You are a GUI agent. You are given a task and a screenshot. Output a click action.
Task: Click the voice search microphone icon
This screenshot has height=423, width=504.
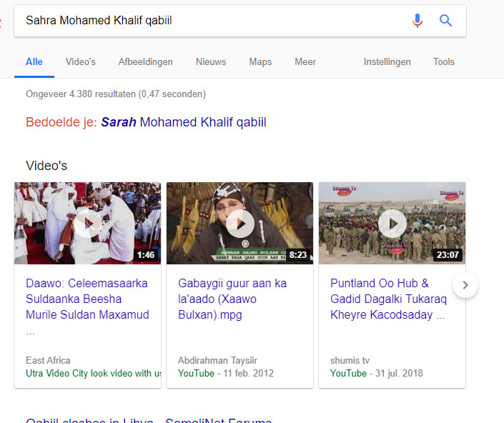(417, 21)
